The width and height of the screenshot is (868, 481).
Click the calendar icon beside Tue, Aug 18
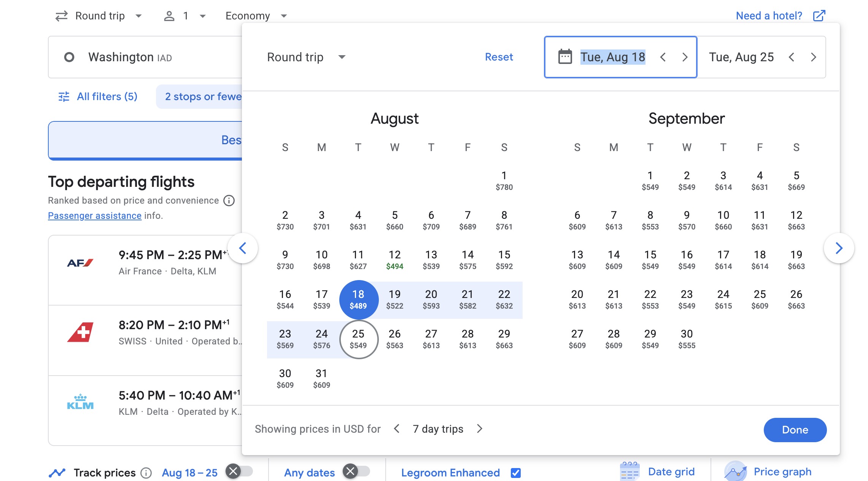point(564,57)
